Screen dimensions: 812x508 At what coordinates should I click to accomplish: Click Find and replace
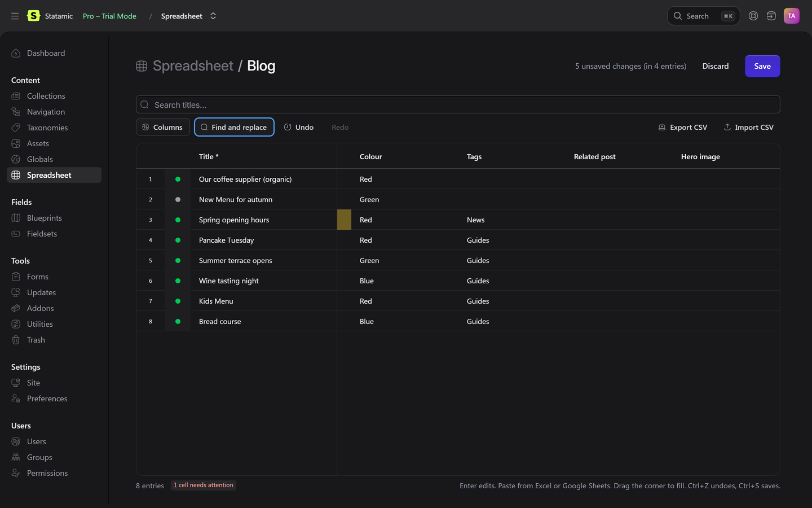click(x=234, y=127)
